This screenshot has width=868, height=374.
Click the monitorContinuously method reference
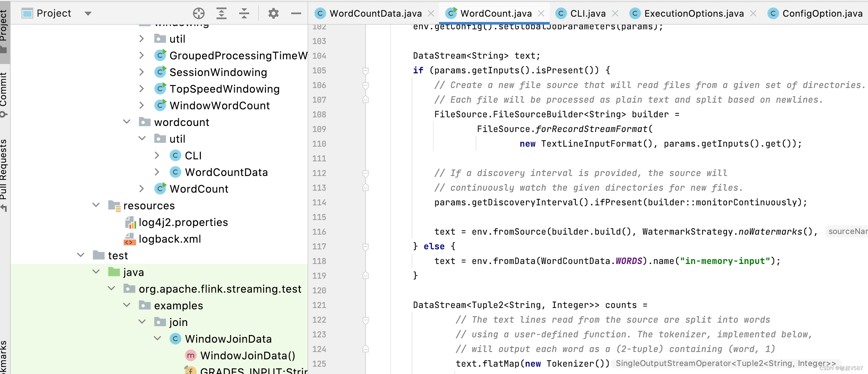pyautogui.click(x=746, y=202)
